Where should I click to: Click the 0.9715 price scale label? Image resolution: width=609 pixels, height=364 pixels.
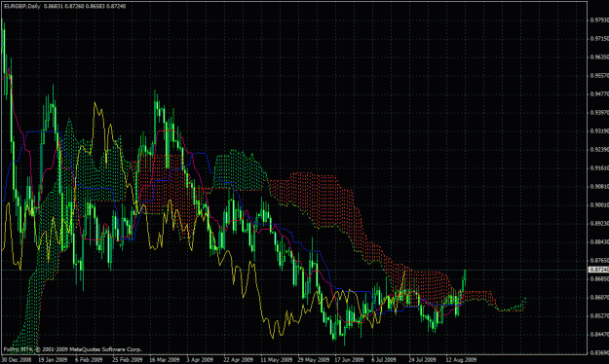tap(599, 38)
